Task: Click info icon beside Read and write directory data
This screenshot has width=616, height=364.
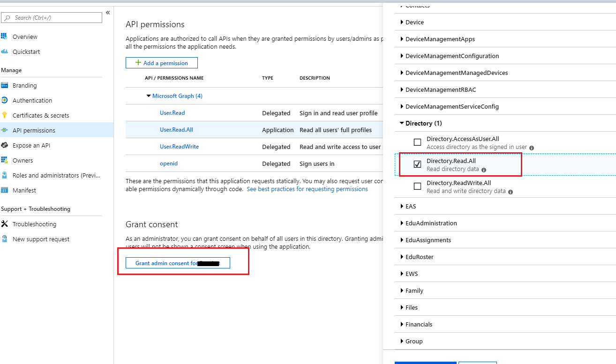Action: tap(511, 192)
